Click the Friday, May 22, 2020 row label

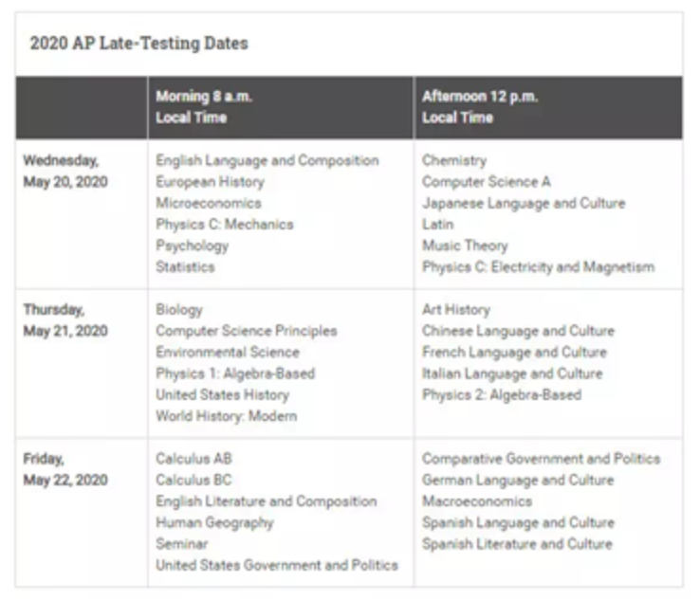pyautogui.click(x=65, y=469)
